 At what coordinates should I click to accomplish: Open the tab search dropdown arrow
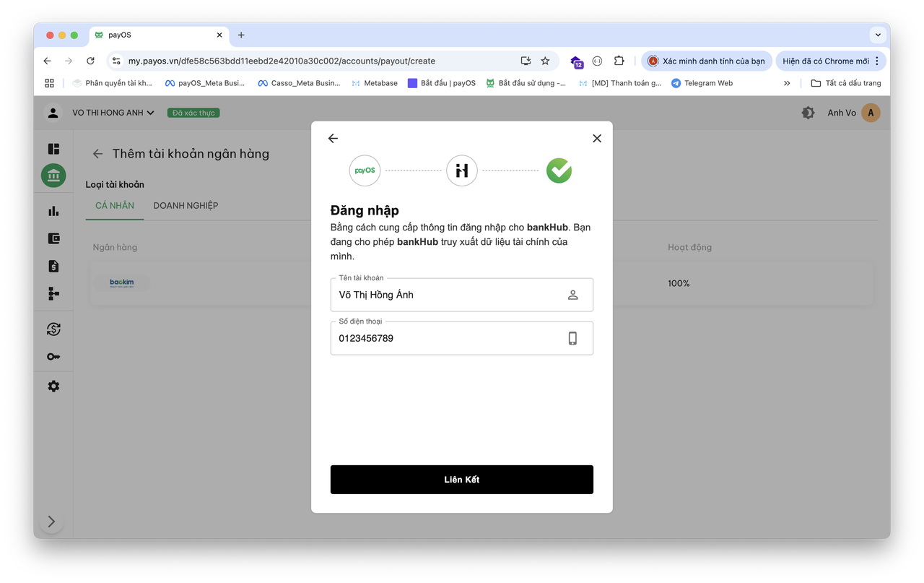(x=878, y=35)
